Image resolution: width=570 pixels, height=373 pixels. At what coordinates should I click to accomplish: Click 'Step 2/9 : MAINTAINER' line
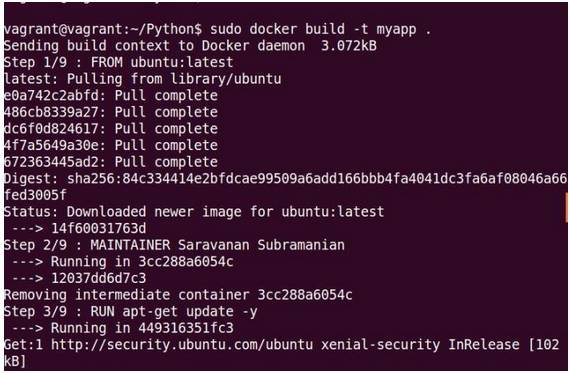[174, 245]
